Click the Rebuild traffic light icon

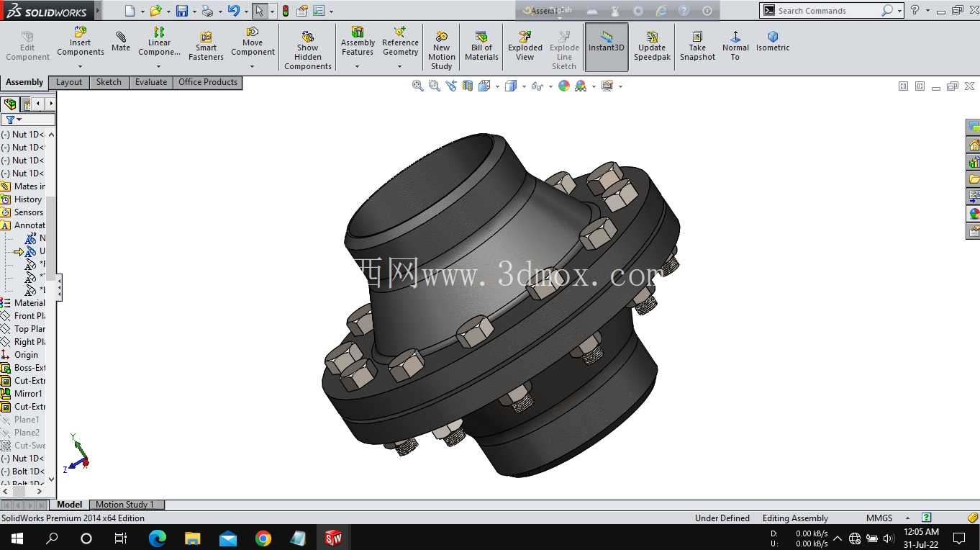pos(286,11)
